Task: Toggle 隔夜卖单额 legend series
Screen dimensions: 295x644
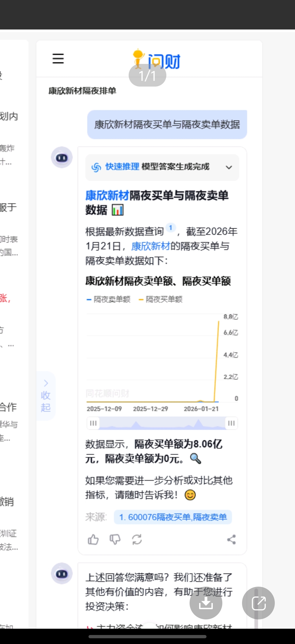Action: (108, 299)
